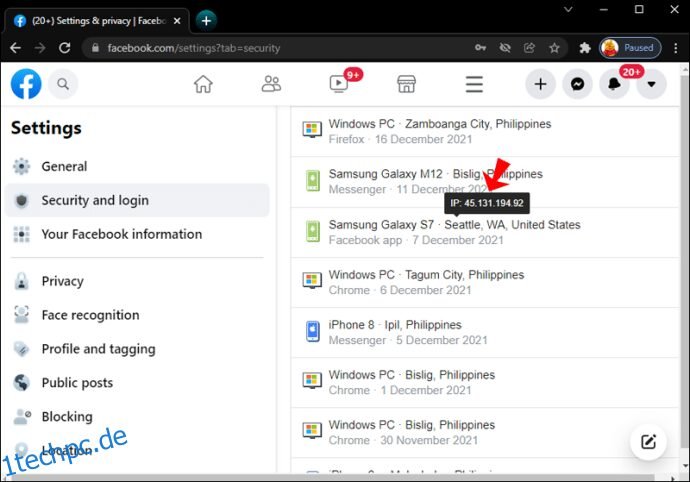Image resolution: width=690 pixels, height=482 pixels.
Task: Click the Create plus button
Action: 540,84
